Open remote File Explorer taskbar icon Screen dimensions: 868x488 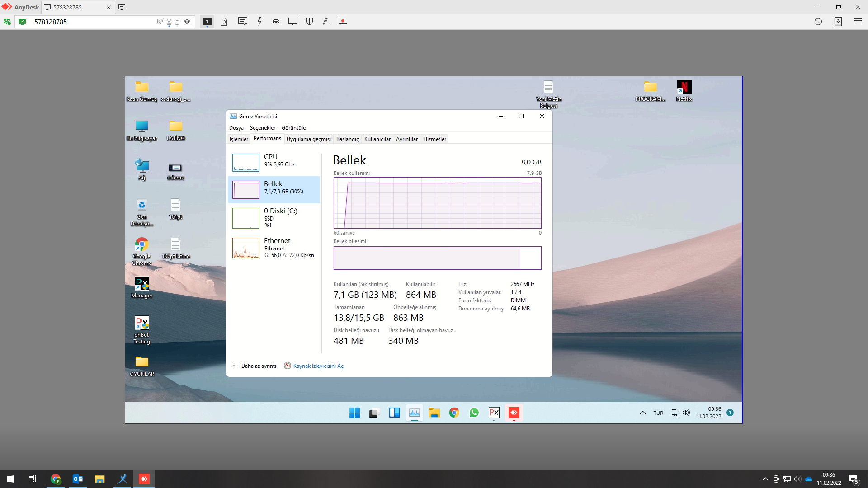(434, 413)
